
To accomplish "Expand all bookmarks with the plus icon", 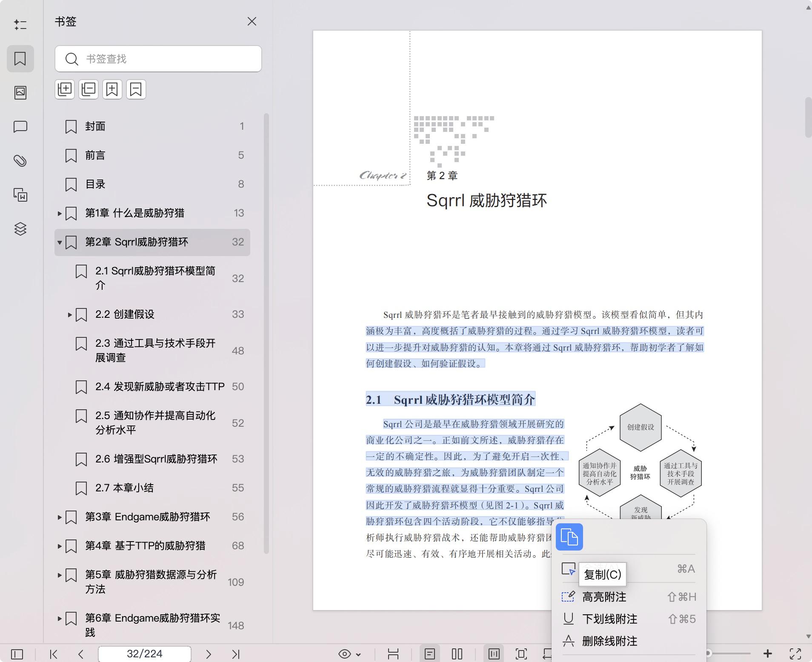I will [65, 89].
